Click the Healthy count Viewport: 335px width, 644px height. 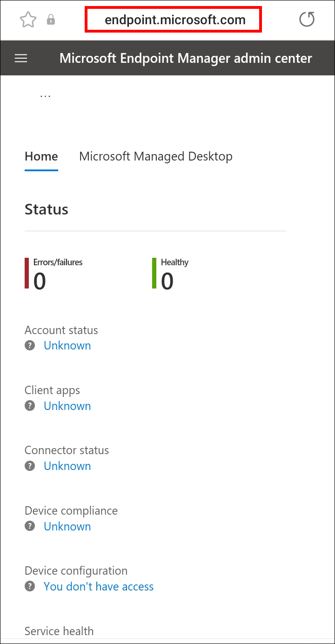click(x=167, y=281)
